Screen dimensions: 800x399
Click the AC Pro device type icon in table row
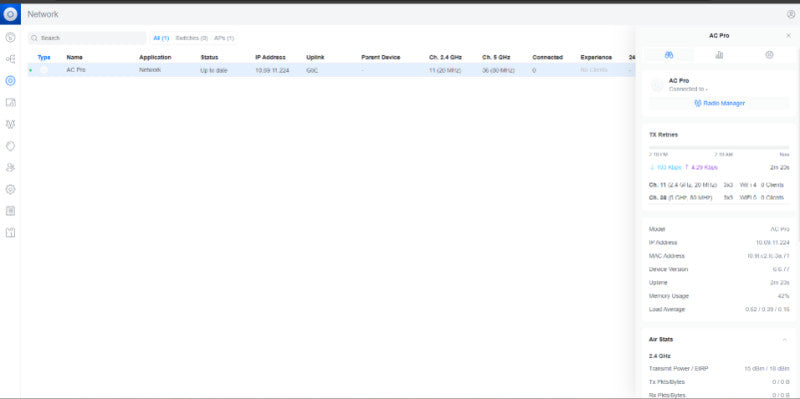coord(44,70)
